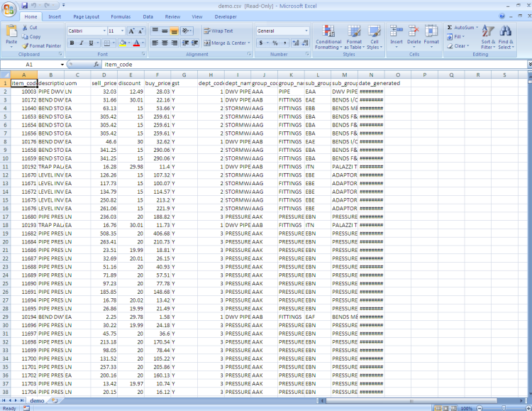Select the column D header
532x411 pixels.
tap(104, 75)
